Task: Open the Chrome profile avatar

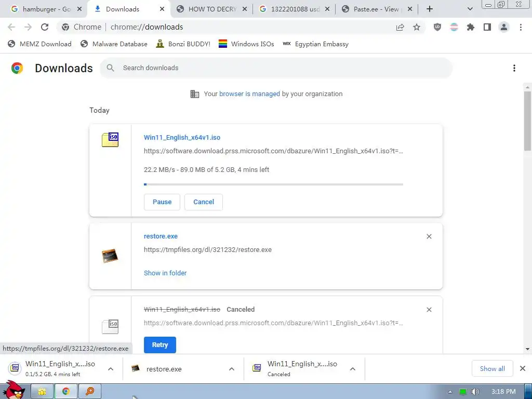Action: pyautogui.click(x=504, y=27)
